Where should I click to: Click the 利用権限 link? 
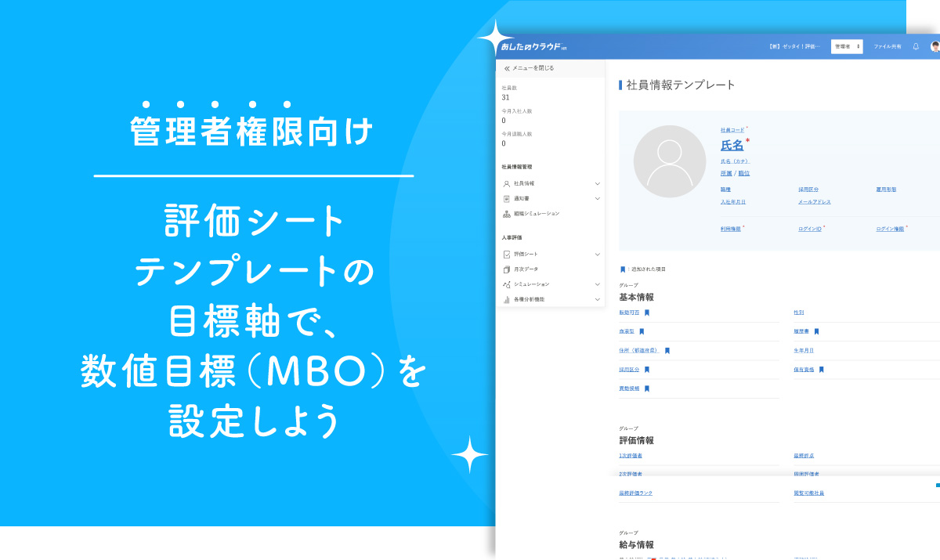[x=731, y=229]
